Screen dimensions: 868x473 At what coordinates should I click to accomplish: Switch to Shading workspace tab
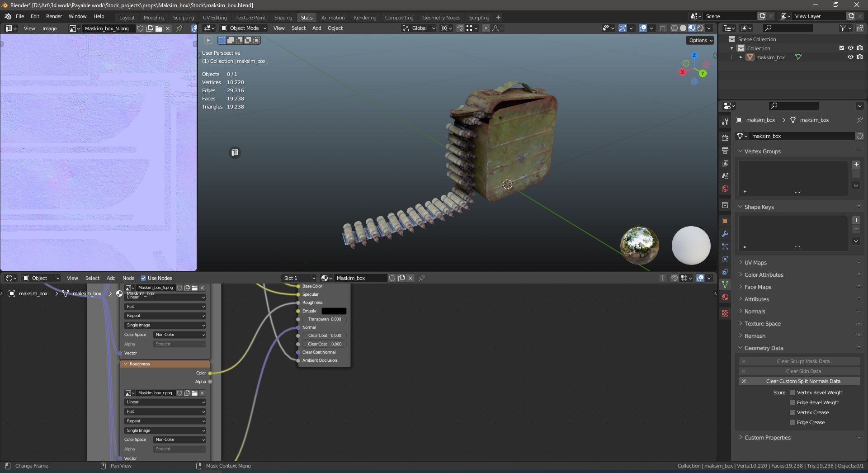coord(283,18)
